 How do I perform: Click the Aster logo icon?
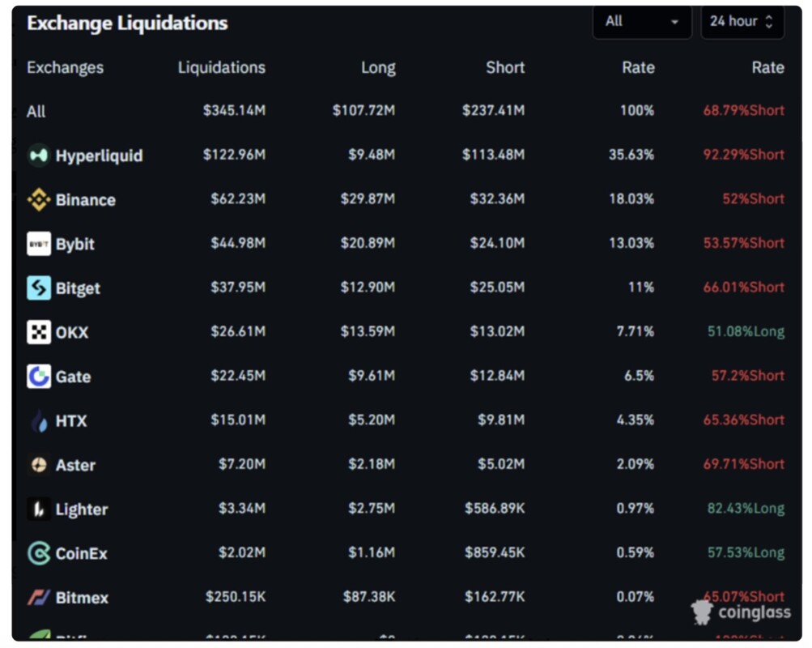click(x=38, y=465)
